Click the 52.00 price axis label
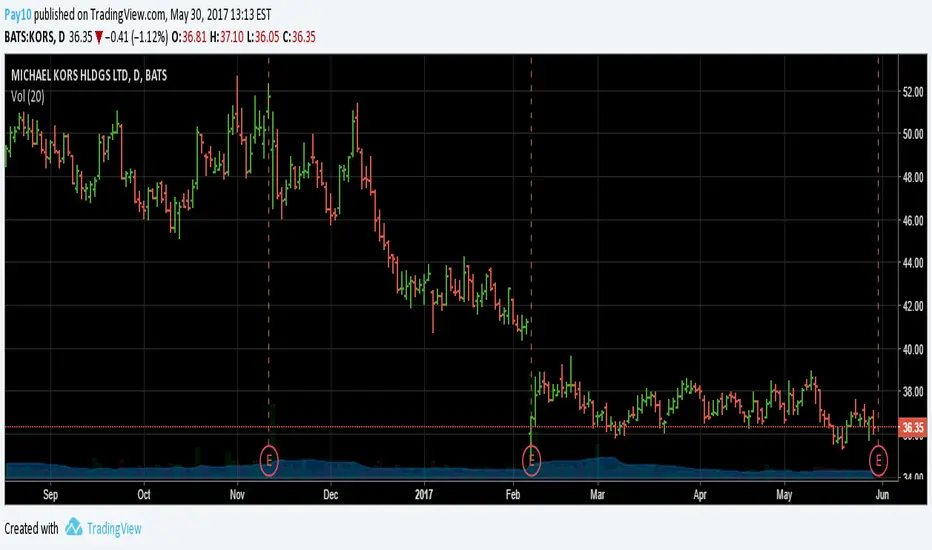 pos(913,92)
